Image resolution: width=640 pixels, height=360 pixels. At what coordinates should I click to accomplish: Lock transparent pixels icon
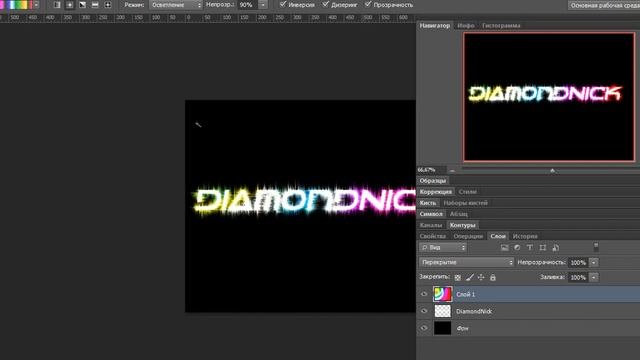click(458, 278)
